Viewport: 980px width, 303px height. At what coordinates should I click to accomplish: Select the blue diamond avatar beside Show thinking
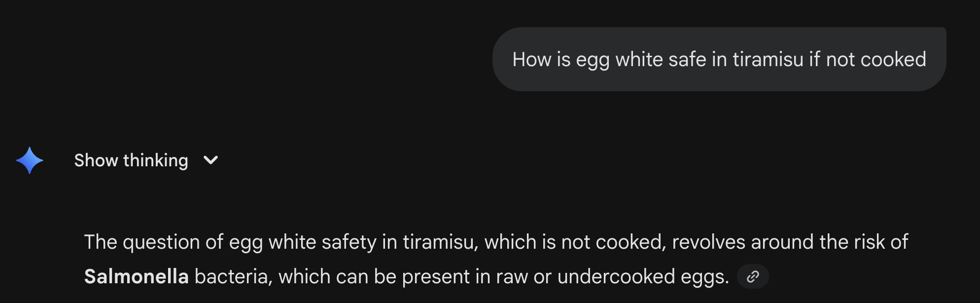(x=29, y=159)
